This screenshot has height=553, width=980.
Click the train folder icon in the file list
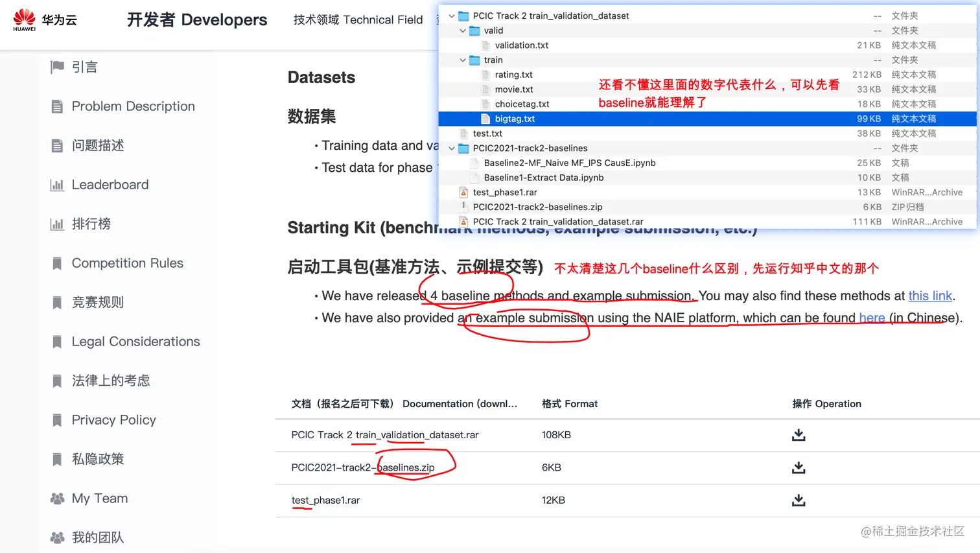pyautogui.click(x=474, y=60)
